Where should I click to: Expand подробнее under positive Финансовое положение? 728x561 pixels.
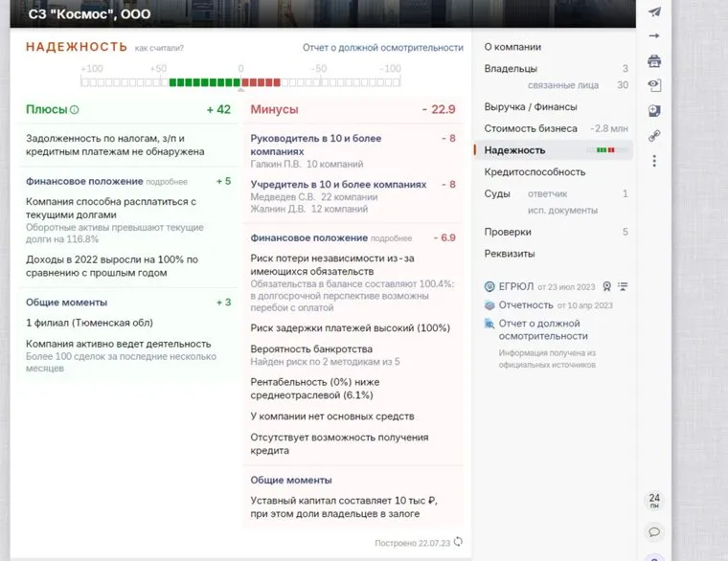coord(168,181)
